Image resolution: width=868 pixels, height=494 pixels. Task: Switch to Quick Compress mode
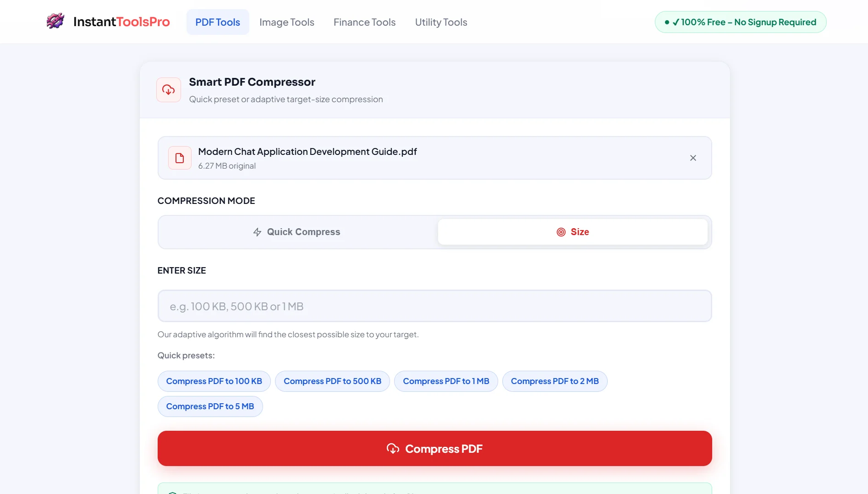297,232
